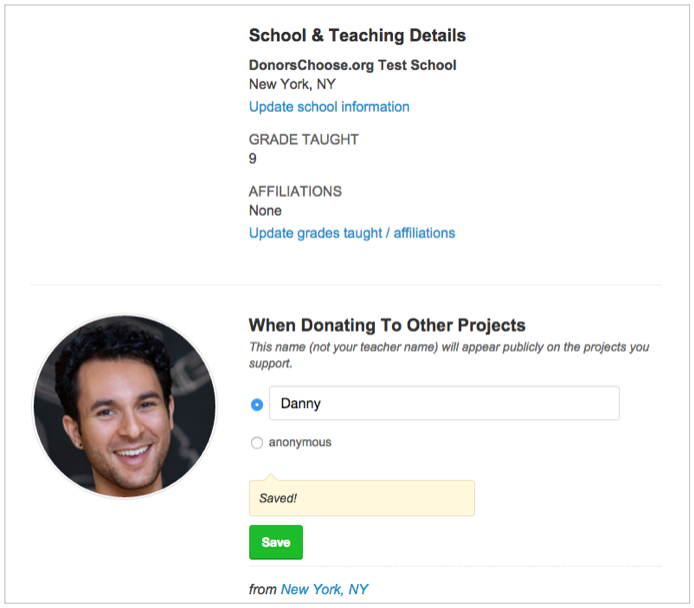Click the DonorsChoose.org Test School name

pos(352,65)
